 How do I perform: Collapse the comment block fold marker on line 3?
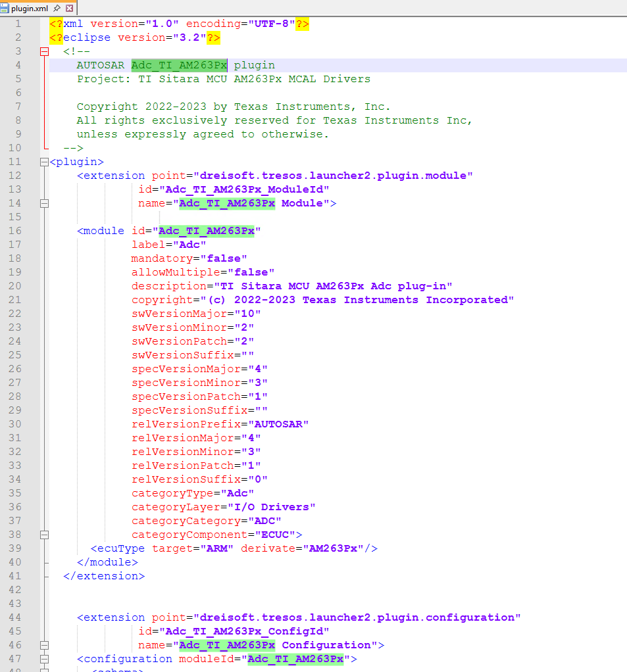click(44, 52)
